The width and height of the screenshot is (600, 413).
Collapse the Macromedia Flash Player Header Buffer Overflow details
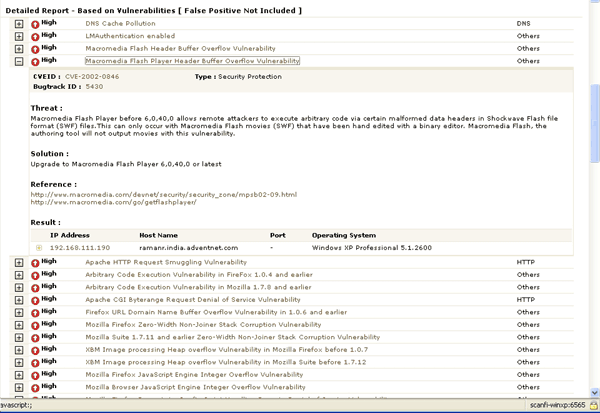(x=19, y=61)
